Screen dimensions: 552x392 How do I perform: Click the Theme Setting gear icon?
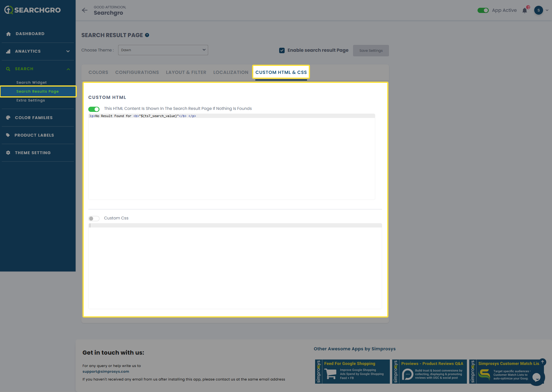tap(8, 153)
